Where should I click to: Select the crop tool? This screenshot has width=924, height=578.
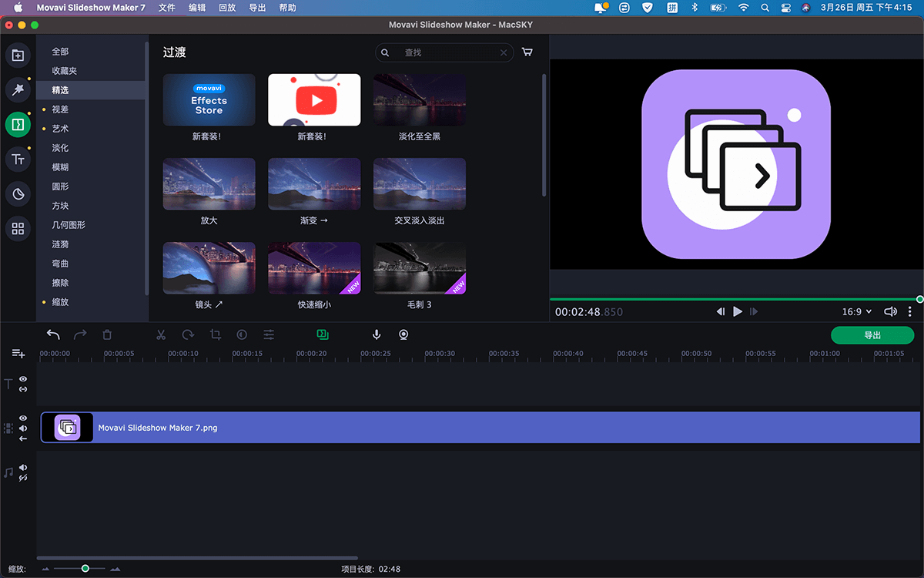[x=215, y=334]
